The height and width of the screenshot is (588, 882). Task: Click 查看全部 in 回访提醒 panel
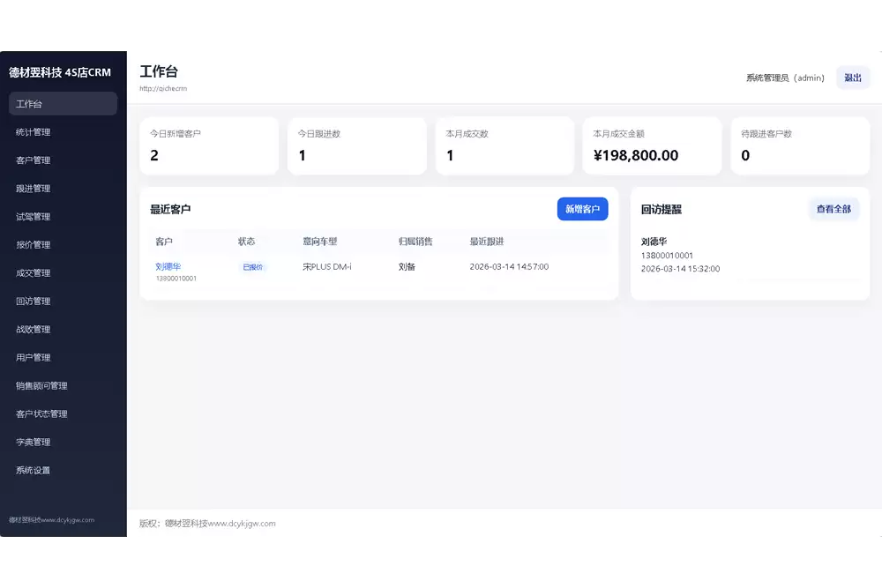(833, 209)
